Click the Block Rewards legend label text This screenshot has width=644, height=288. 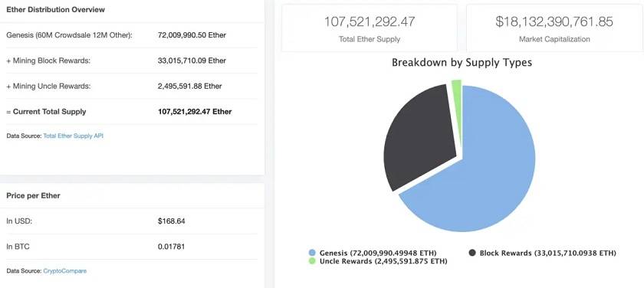[548, 253]
